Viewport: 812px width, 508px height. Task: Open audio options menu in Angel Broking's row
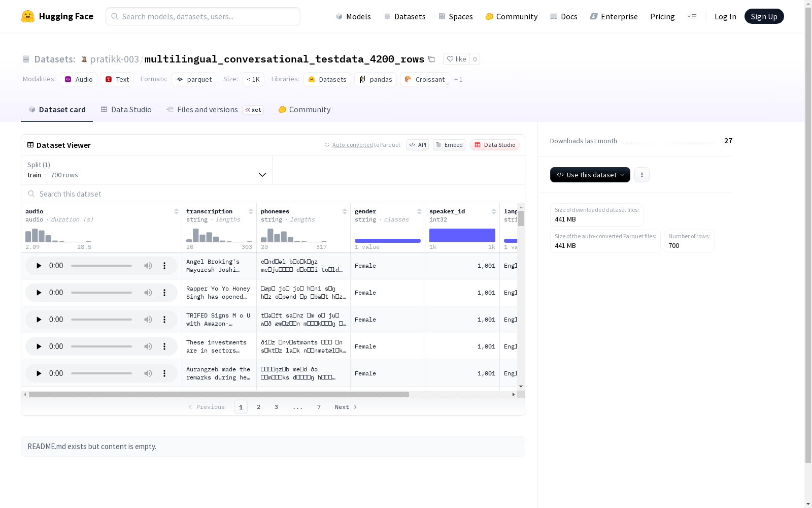(164, 266)
